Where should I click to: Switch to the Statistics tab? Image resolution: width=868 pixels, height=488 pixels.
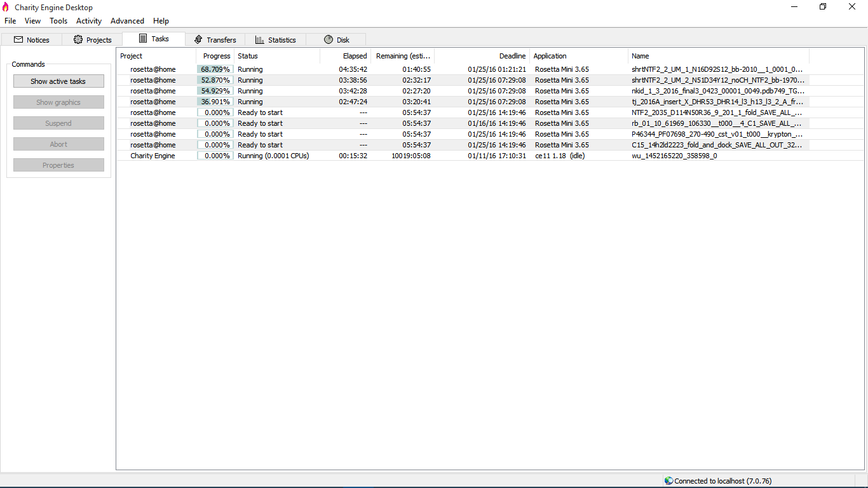click(x=275, y=39)
